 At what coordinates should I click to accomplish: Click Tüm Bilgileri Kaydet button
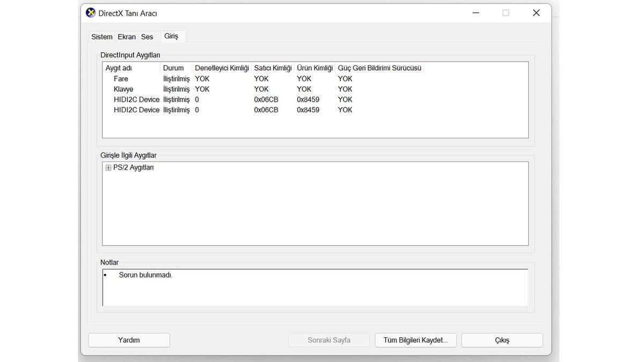(x=415, y=340)
